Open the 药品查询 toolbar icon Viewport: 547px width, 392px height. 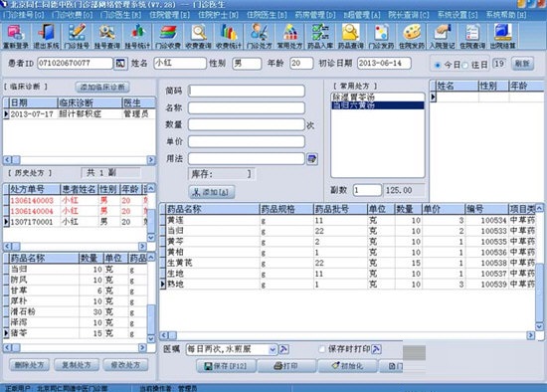coord(351,36)
